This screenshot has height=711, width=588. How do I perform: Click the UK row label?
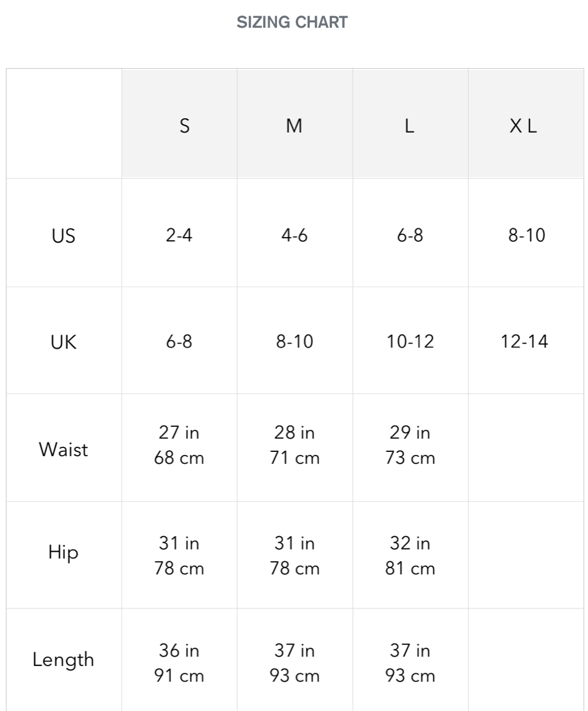click(x=63, y=342)
